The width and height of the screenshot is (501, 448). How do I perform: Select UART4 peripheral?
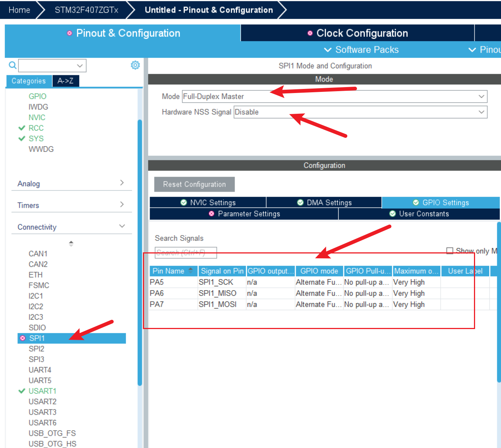pos(40,370)
